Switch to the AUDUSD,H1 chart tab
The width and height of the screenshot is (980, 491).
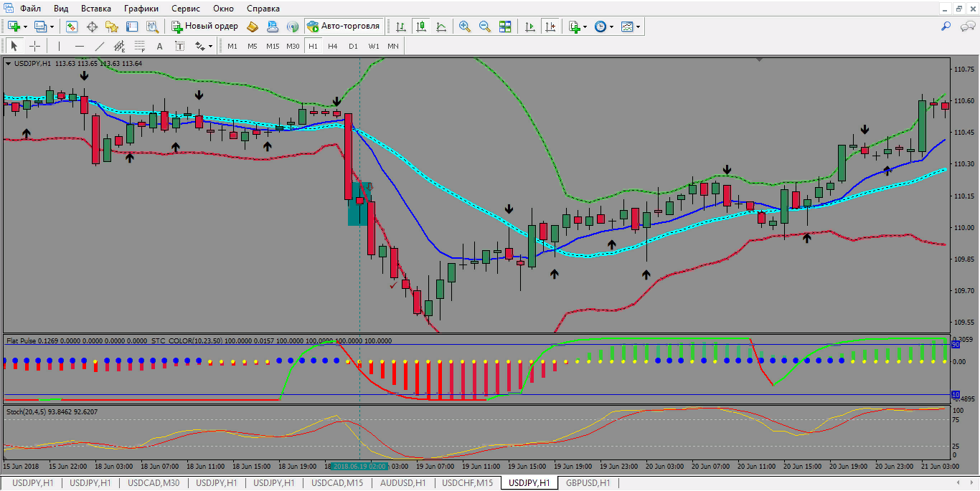402,483
